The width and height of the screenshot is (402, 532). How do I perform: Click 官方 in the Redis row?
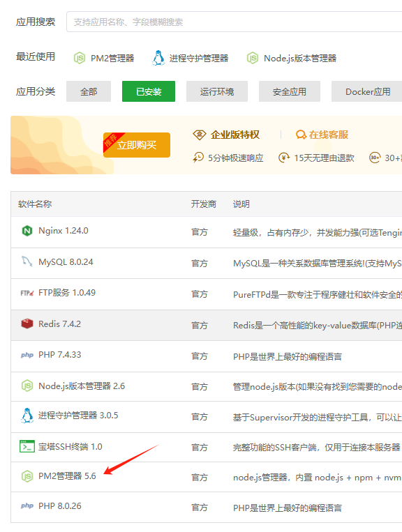200,326
